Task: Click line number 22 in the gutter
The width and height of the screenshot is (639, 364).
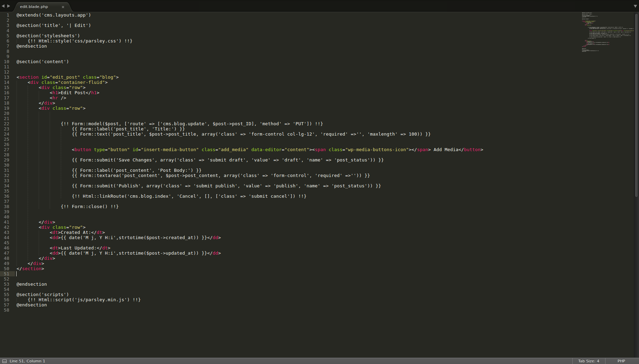Action: (x=7, y=124)
